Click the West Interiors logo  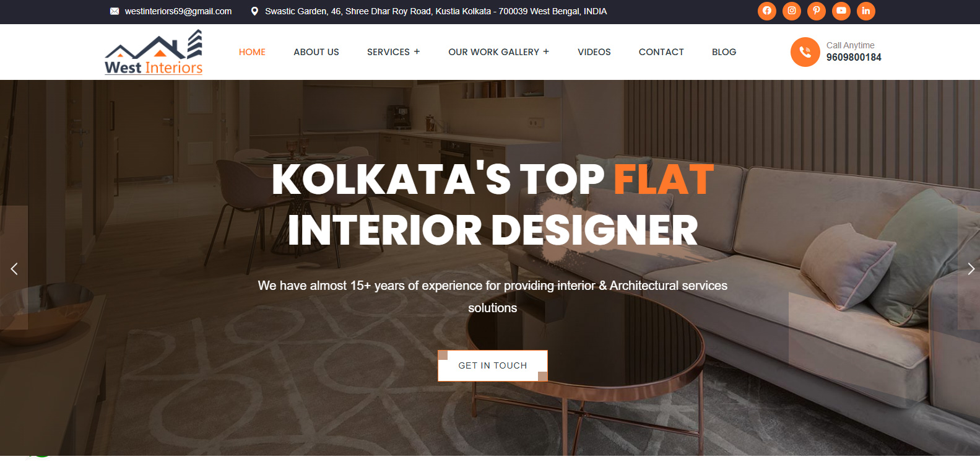tap(154, 52)
